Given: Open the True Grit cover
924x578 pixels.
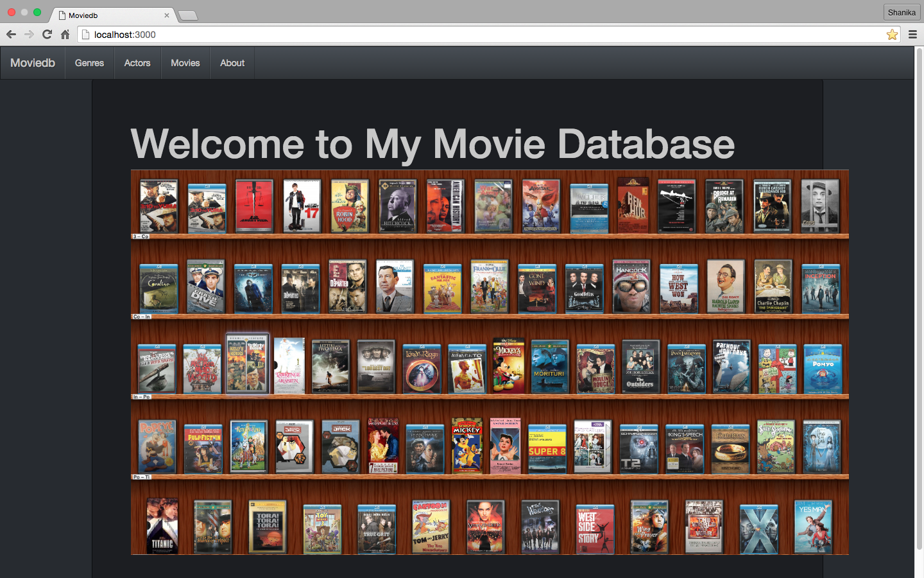Looking at the screenshot, I should [377, 529].
